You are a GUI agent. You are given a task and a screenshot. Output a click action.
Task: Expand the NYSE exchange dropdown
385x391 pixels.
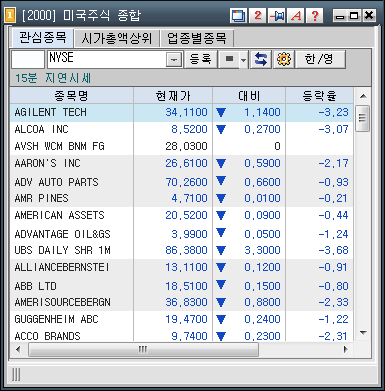tap(174, 60)
